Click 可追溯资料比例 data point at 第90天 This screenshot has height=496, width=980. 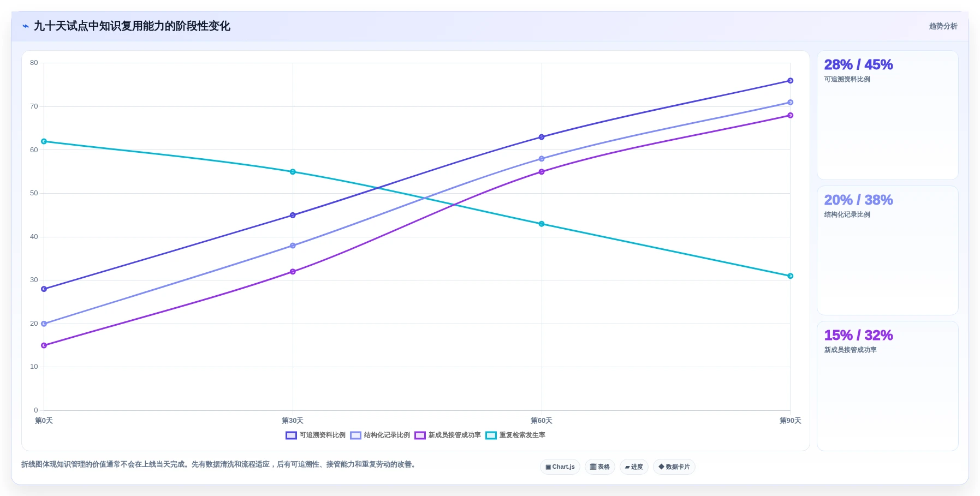pyautogui.click(x=790, y=81)
